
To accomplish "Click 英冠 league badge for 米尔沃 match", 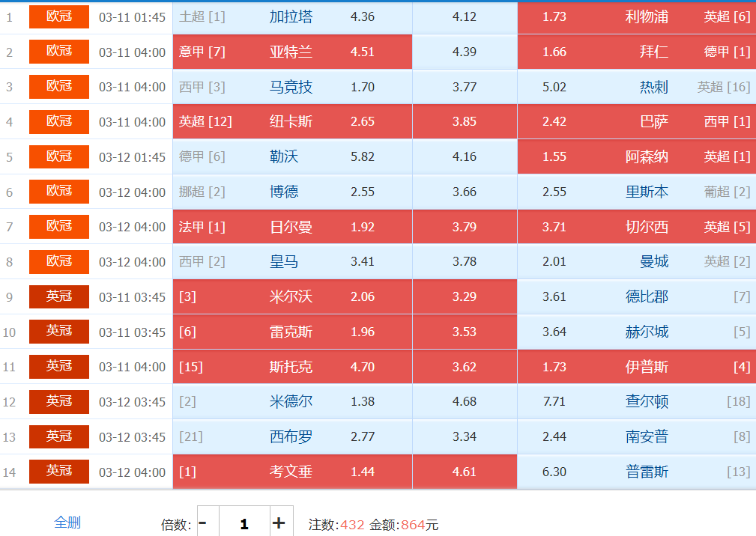I will (x=59, y=296).
